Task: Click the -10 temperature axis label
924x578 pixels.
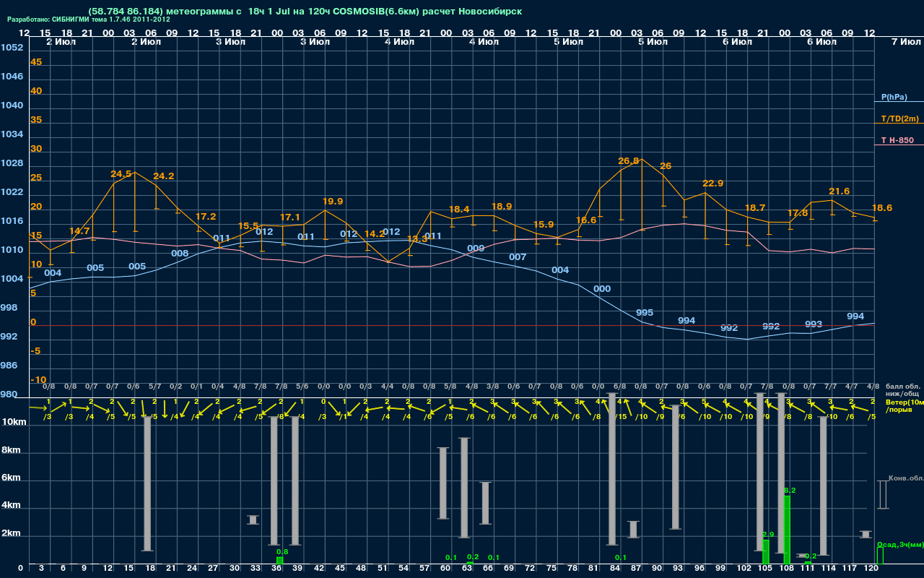Action: (x=38, y=380)
